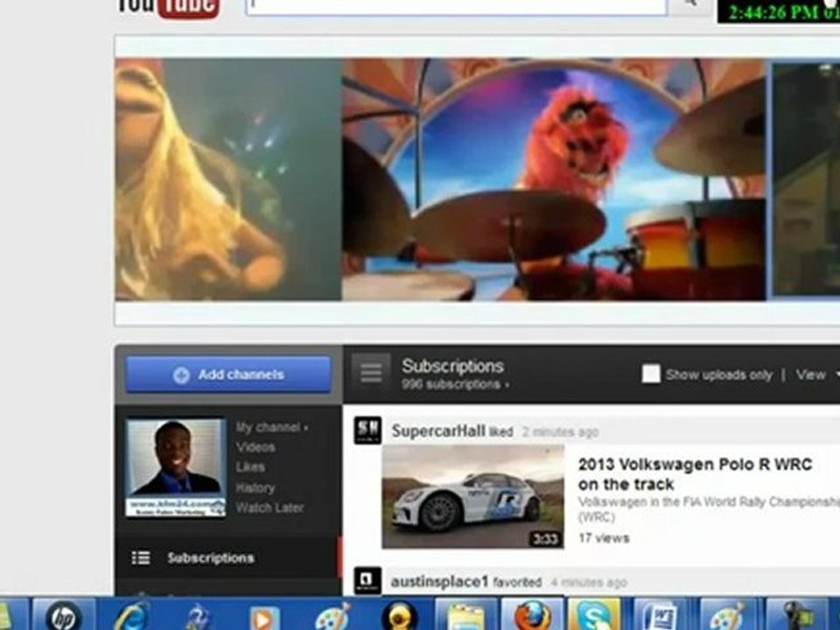Launch Internet Explorer from the taskbar

131,615
